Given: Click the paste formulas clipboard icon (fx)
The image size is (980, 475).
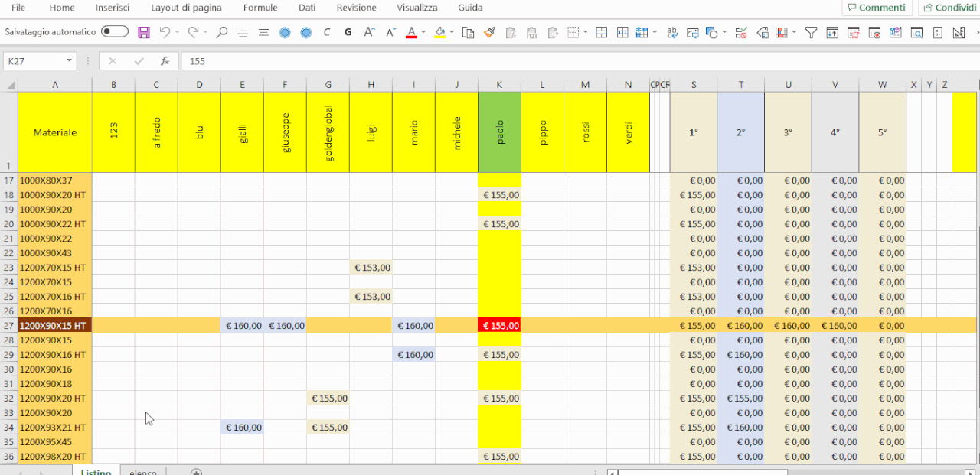Looking at the screenshot, I should click(511, 32).
